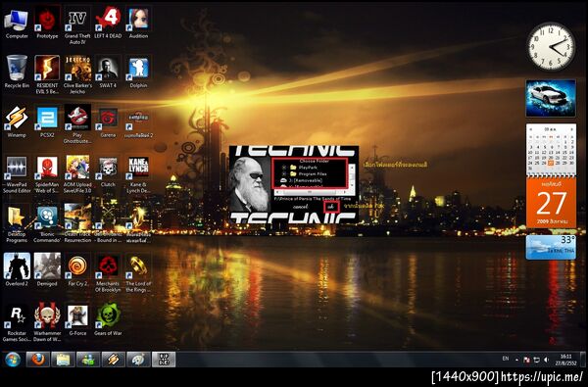Image resolution: width=588 pixels, height=387 pixels.
Task: Click the orange date 27 panel
Action: 551,203
